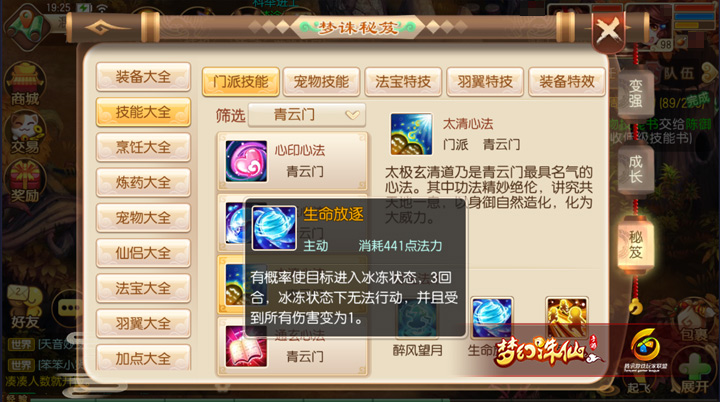Select the 通玄心法 book skill icon

tap(246, 346)
